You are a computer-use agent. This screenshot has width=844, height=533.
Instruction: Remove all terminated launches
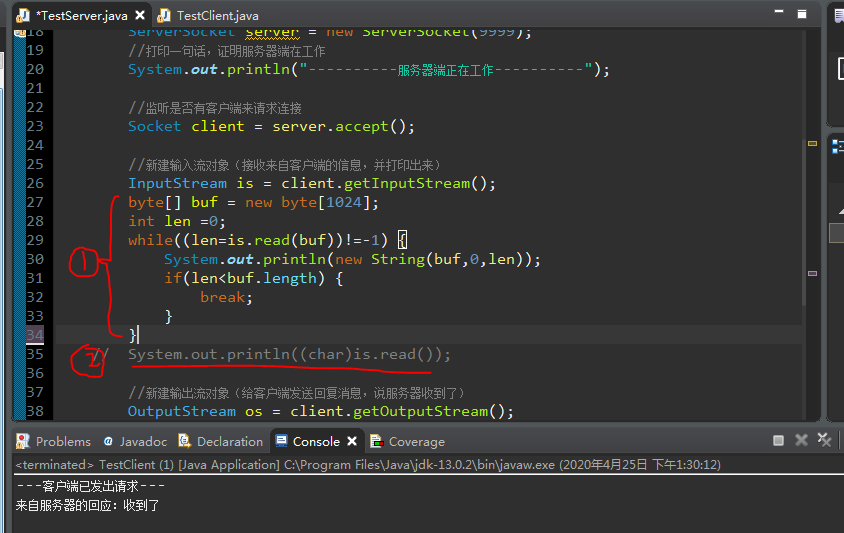pos(824,439)
